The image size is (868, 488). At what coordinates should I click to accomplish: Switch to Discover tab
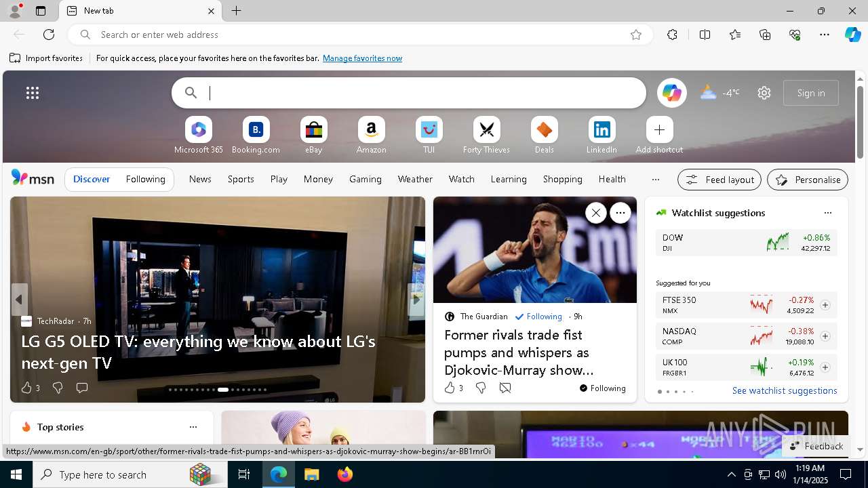click(x=92, y=179)
